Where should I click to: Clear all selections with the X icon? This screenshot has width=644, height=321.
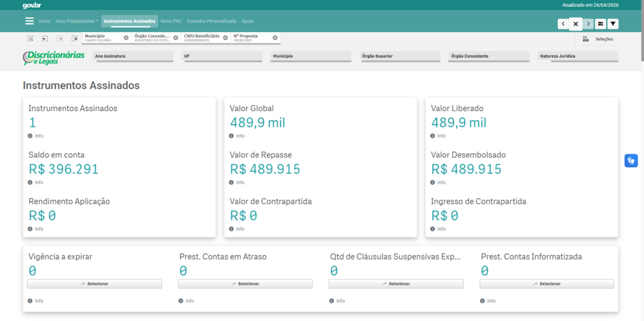[575, 24]
